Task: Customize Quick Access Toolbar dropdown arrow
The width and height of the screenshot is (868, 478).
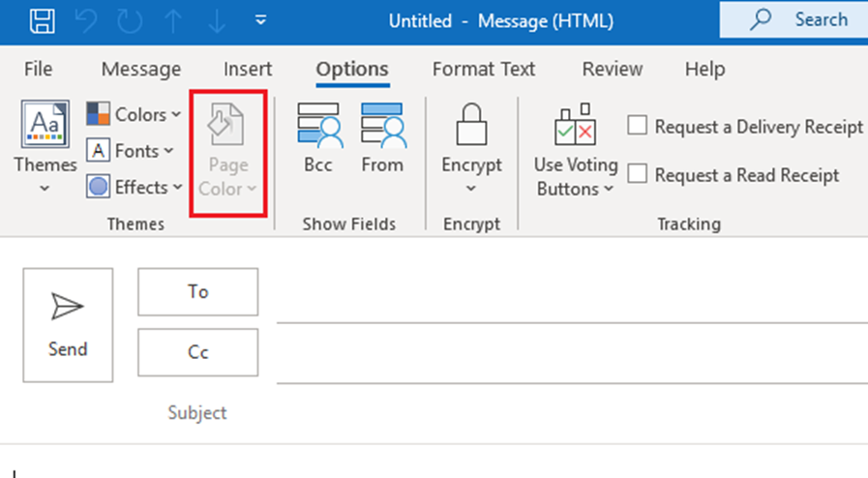Action: (260, 21)
